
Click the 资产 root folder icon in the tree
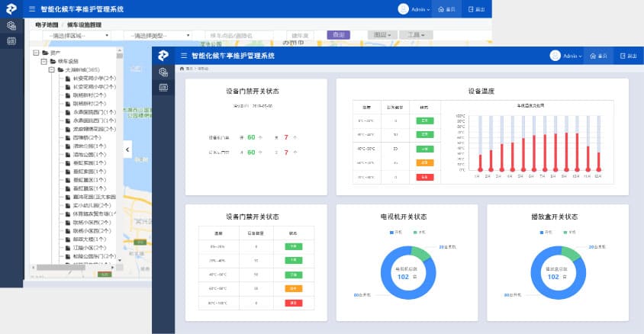pos(45,53)
